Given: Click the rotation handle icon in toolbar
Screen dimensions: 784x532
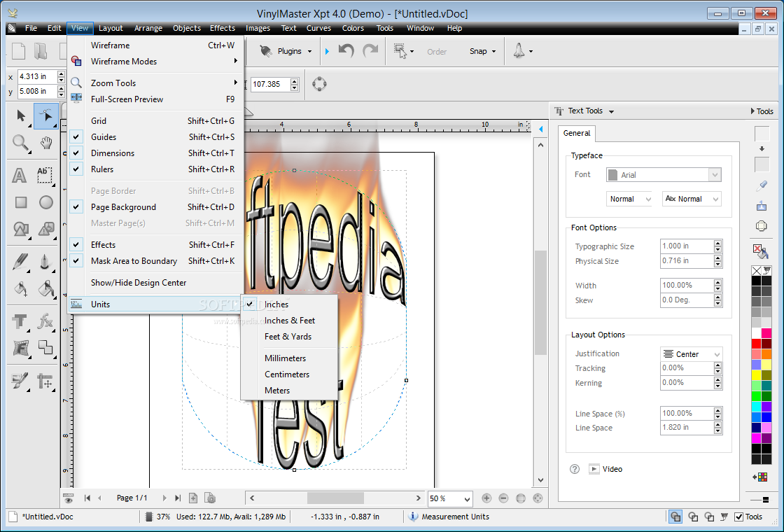Looking at the screenshot, I should pyautogui.click(x=319, y=83).
